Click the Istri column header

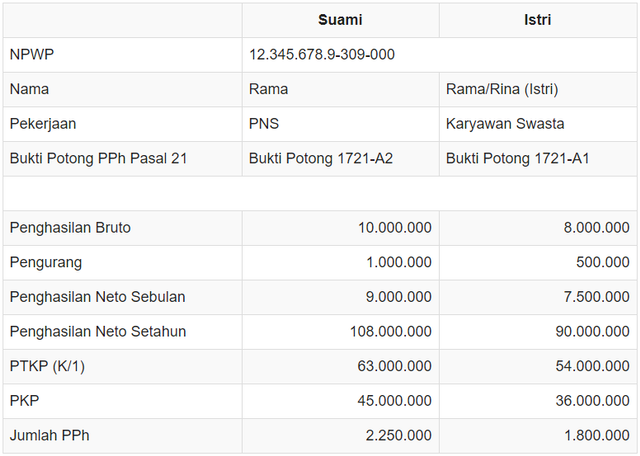[x=537, y=20]
